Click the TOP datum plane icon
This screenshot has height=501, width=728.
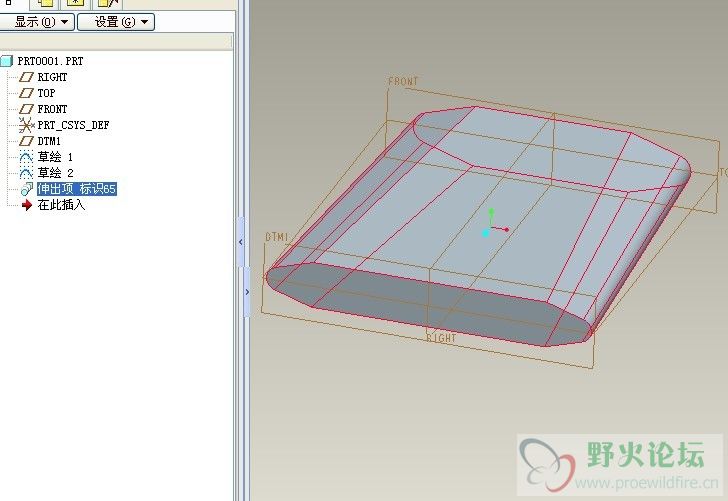pyautogui.click(x=26, y=93)
